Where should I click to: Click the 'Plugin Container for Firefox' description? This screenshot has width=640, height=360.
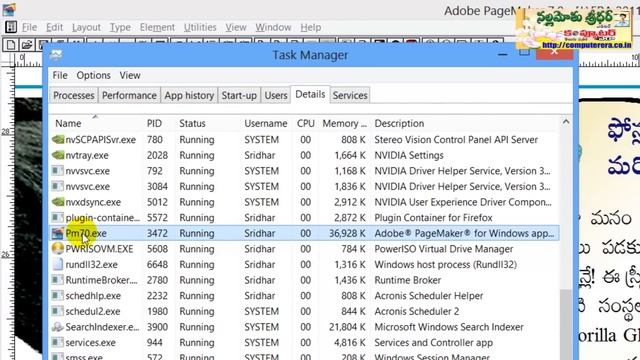tap(433, 218)
